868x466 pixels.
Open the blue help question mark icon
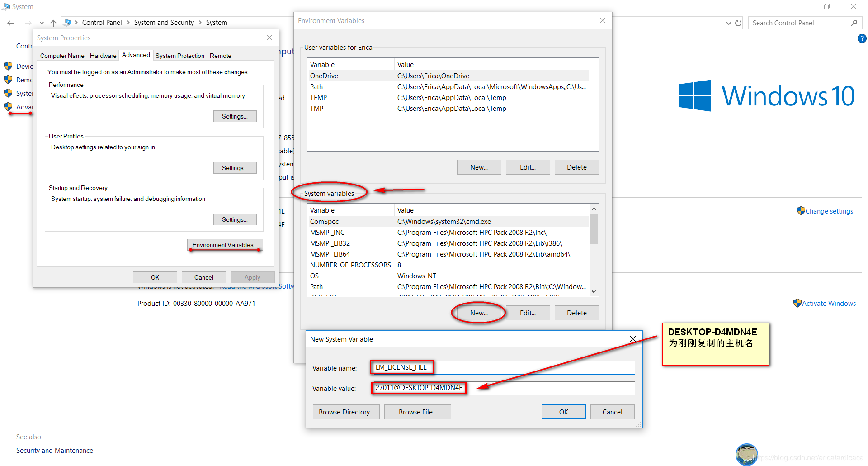(862, 39)
